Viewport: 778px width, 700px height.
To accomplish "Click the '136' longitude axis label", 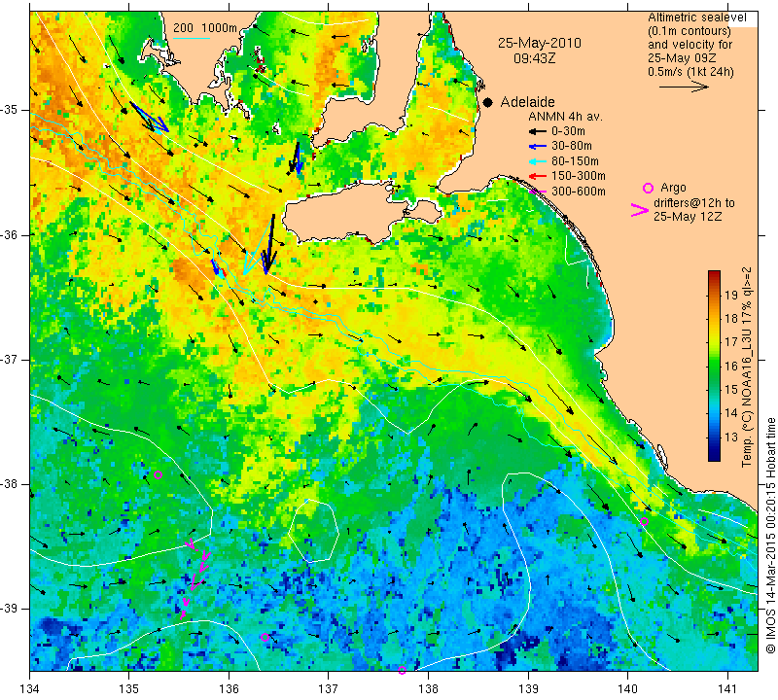I will click(x=230, y=688).
